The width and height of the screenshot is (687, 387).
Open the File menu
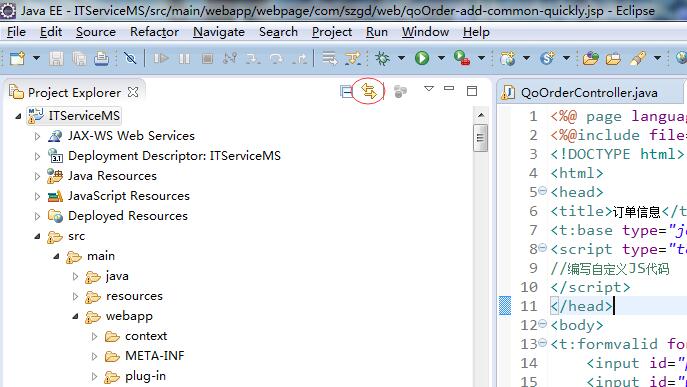pos(16,32)
